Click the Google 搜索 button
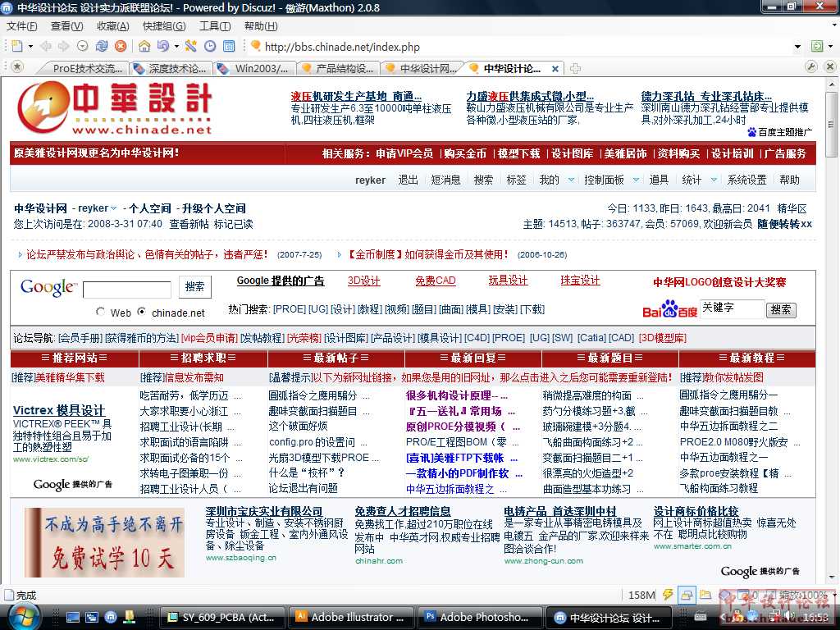 [x=195, y=286]
